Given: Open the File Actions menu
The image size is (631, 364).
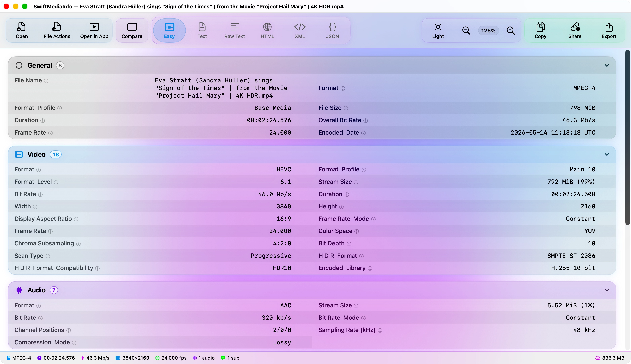Looking at the screenshot, I should [57, 30].
